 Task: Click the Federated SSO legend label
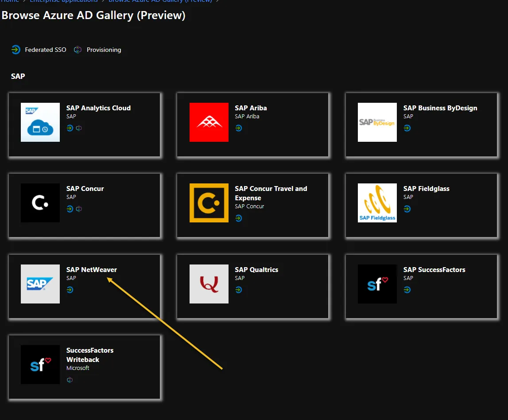46,50
